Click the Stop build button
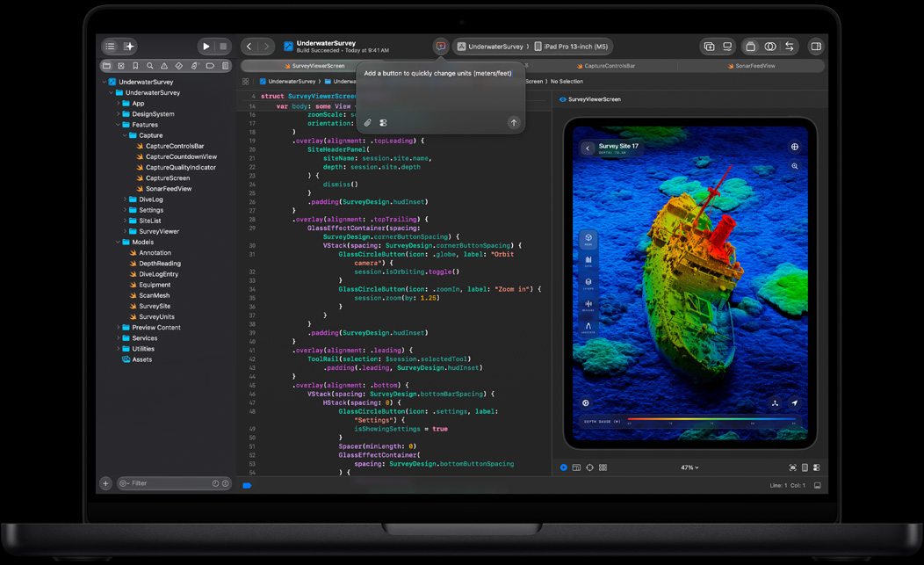The image size is (924, 565). (x=223, y=47)
